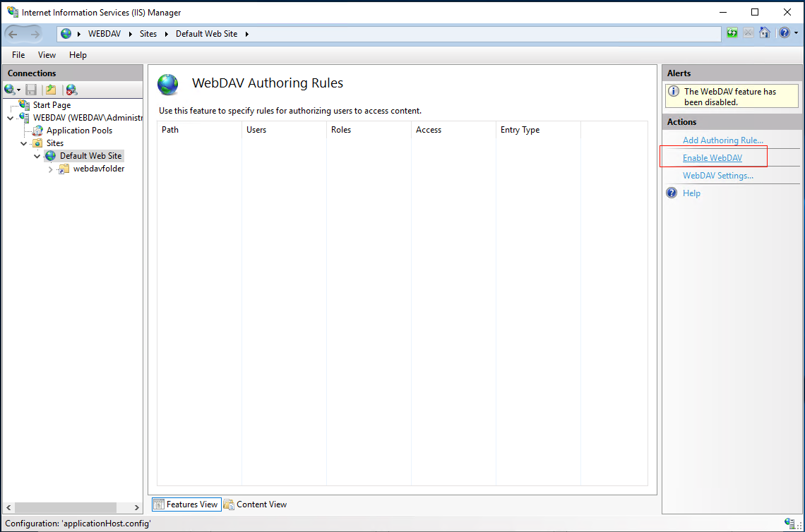Switch to the Content View tab
805x532 pixels.
(x=255, y=504)
